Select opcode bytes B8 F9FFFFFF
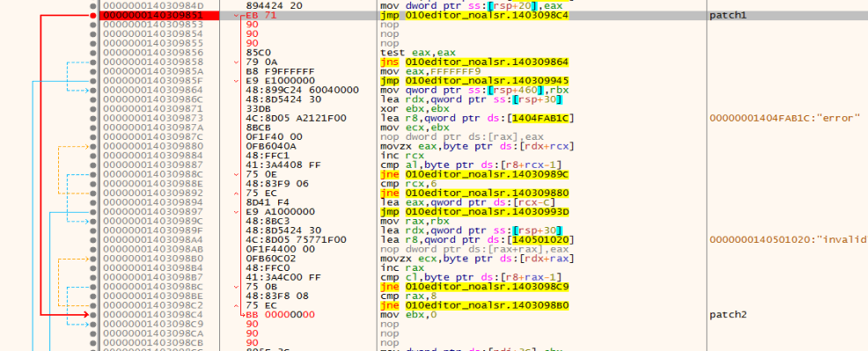The width and height of the screenshot is (868, 351). tap(280, 71)
